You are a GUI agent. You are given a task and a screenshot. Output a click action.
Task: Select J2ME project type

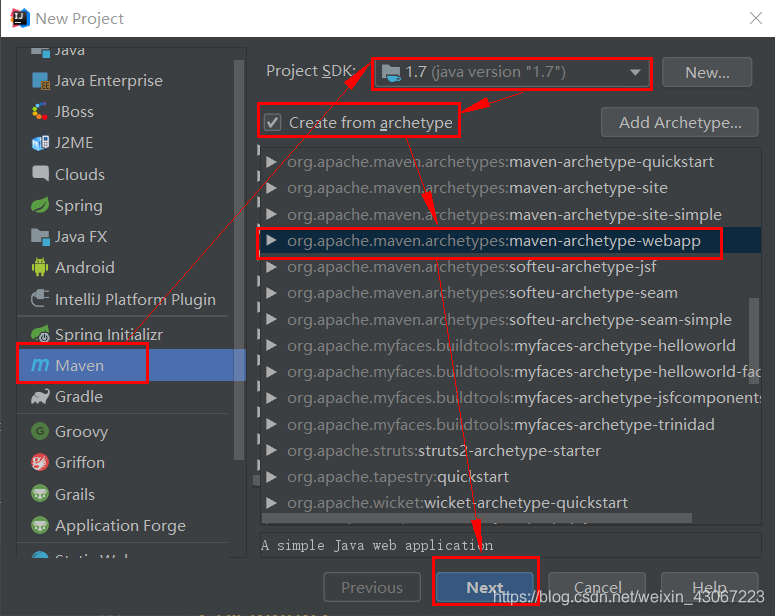125,143
